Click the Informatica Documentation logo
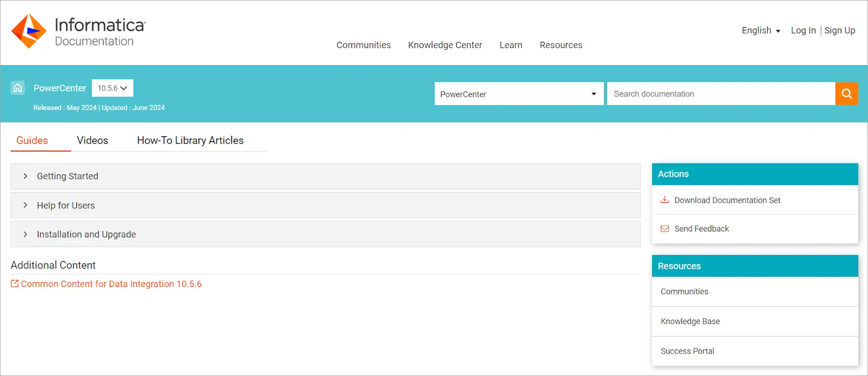 (x=79, y=31)
